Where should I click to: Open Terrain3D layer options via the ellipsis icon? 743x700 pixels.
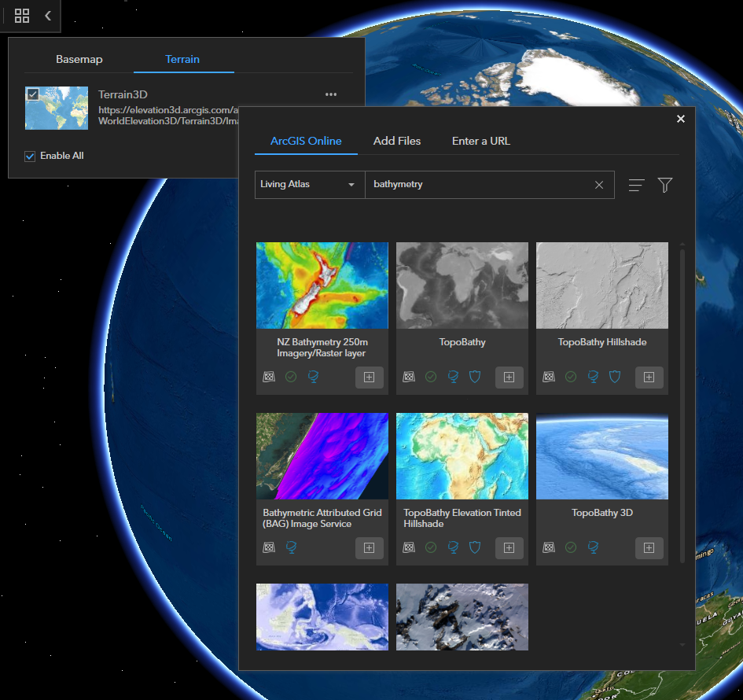330,94
